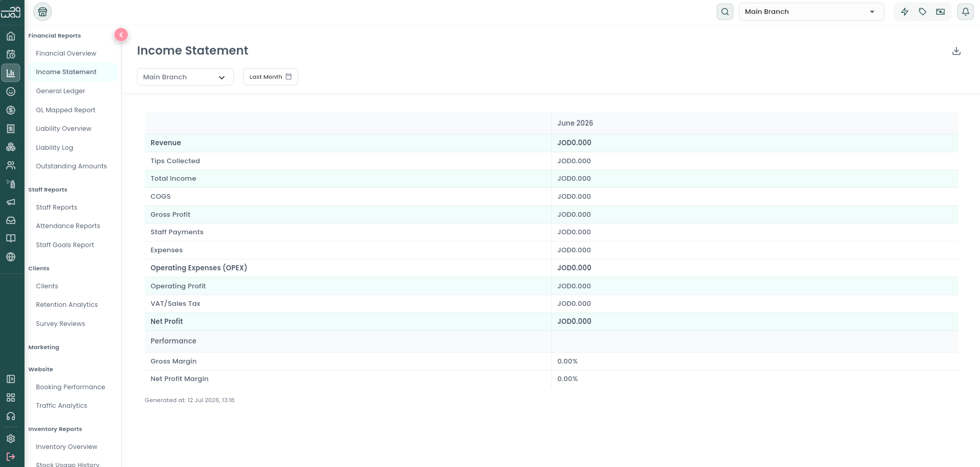Select the bar chart reports icon
The image size is (980, 467).
coord(11,73)
